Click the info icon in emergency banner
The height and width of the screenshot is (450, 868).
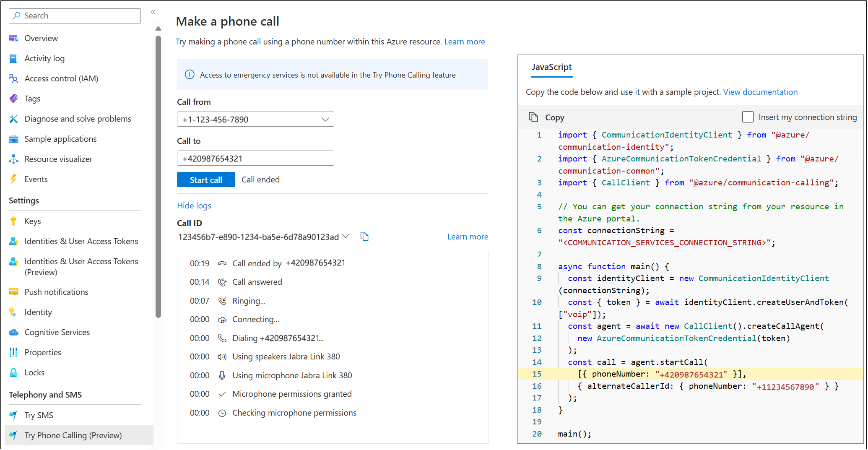click(190, 75)
